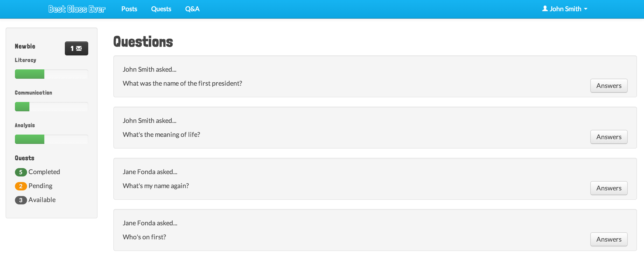Open the Posts menu item
The image size is (644, 264).
pyautogui.click(x=129, y=9)
